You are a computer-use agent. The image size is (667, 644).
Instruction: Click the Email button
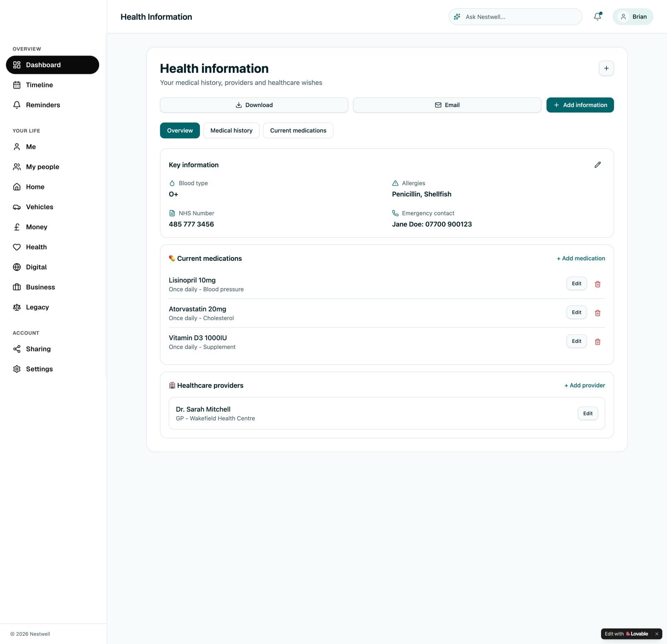[447, 105]
